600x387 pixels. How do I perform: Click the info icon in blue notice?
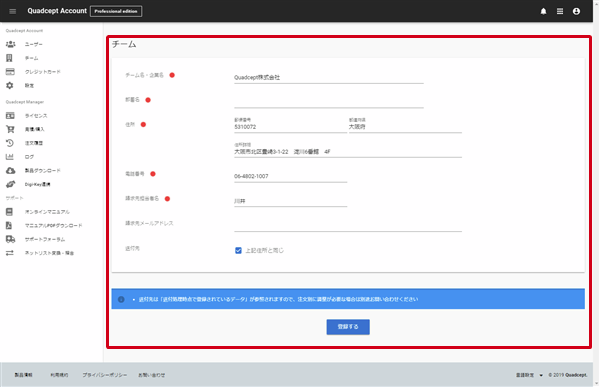121,299
